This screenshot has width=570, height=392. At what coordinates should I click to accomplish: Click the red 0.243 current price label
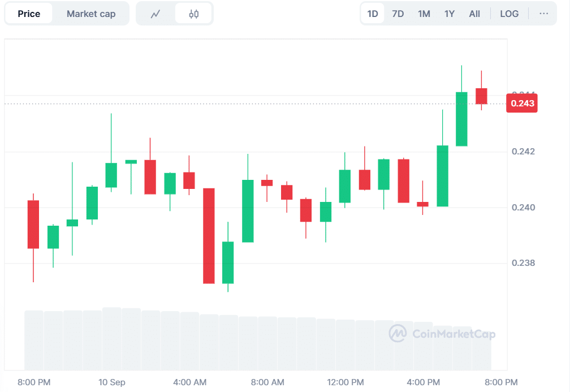pyautogui.click(x=521, y=104)
